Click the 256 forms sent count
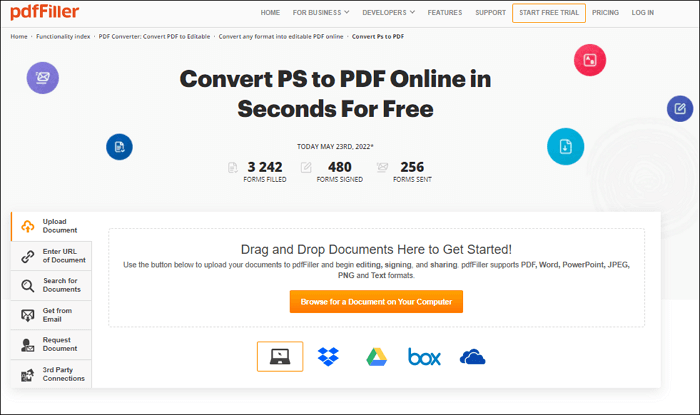Screen dimensions: 700x415 (412, 167)
